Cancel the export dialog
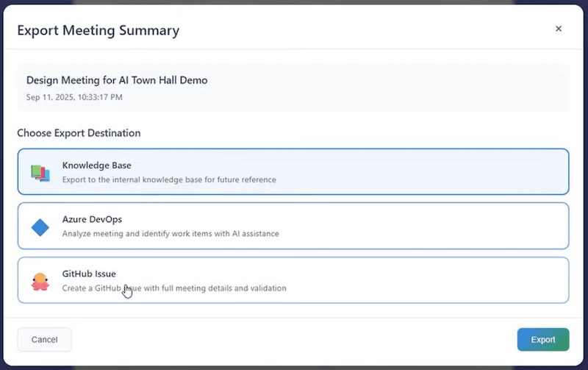This screenshot has width=588, height=370. coord(45,340)
